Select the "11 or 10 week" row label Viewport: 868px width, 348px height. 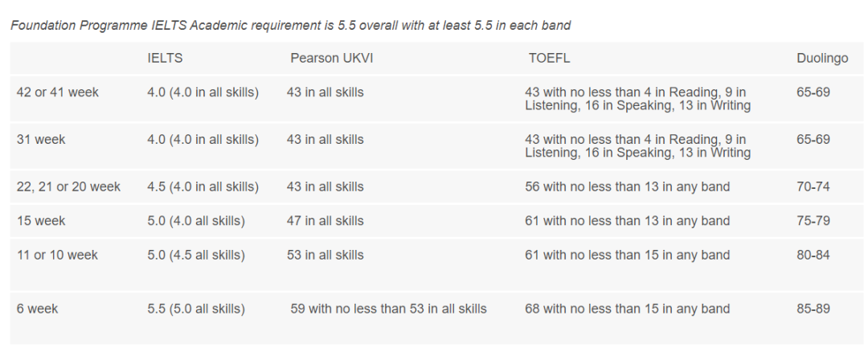click(x=57, y=256)
